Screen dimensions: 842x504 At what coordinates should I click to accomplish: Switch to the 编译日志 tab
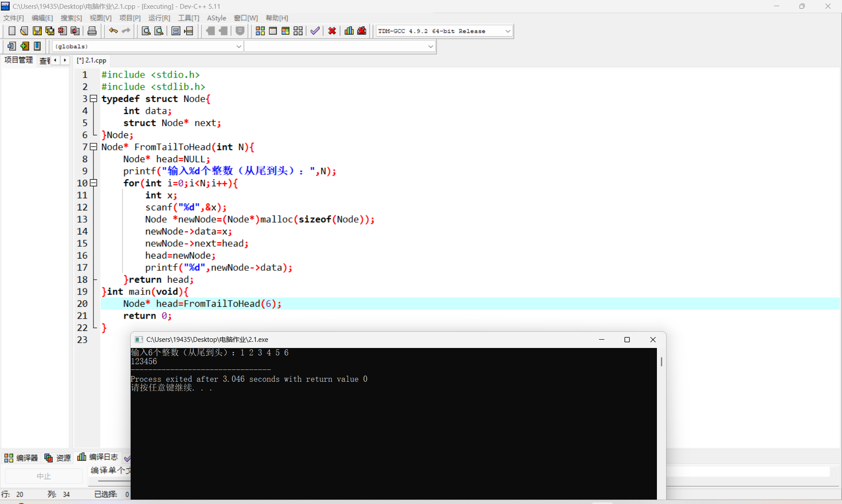coord(98,457)
